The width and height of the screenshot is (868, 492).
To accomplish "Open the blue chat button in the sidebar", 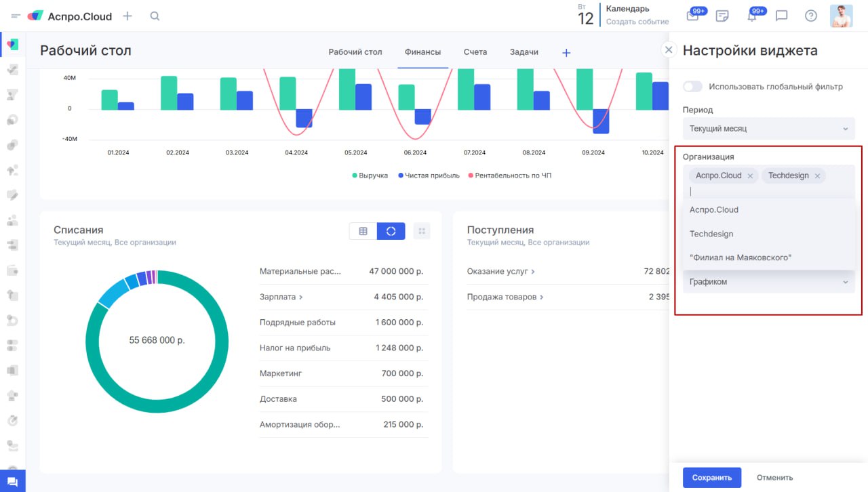I will pos(12,480).
